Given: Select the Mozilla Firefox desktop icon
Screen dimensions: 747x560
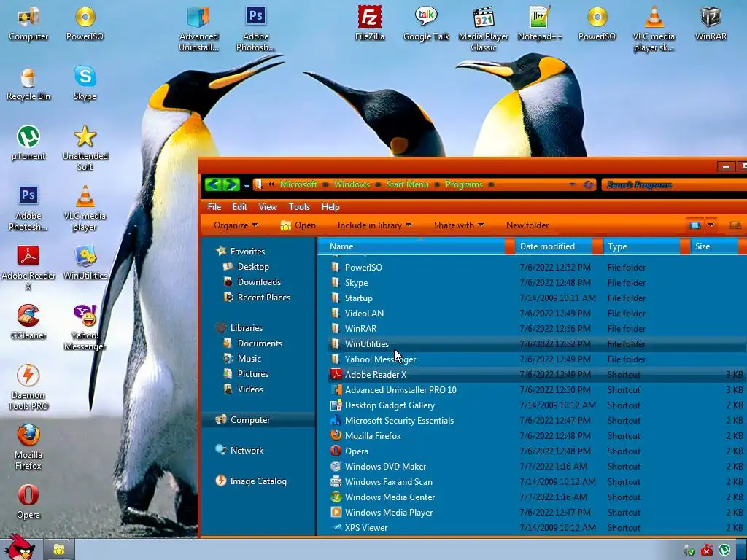Looking at the screenshot, I should pyautogui.click(x=28, y=447).
